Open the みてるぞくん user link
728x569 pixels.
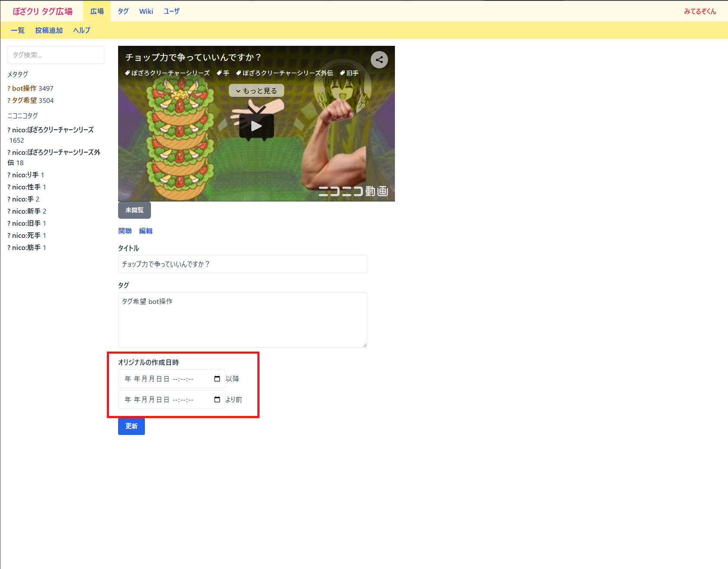coord(699,11)
